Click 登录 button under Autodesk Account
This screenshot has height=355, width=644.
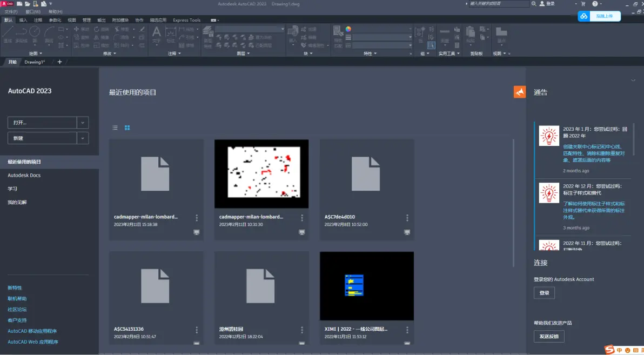click(544, 293)
